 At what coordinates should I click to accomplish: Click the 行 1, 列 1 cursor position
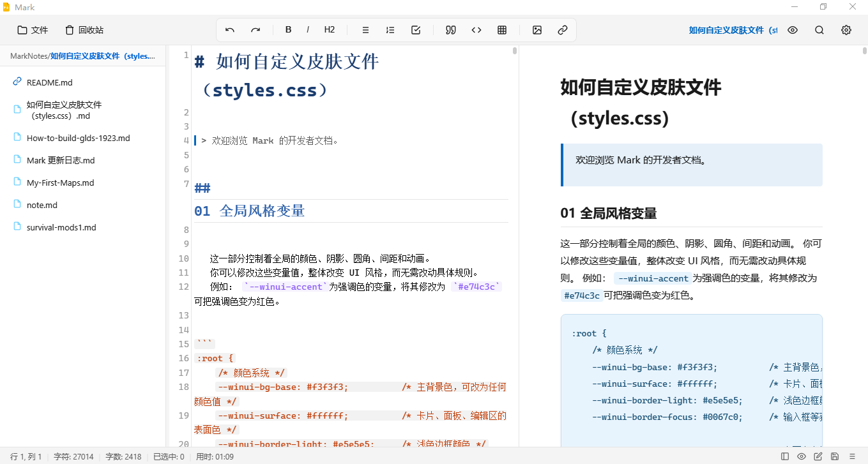point(26,456)
